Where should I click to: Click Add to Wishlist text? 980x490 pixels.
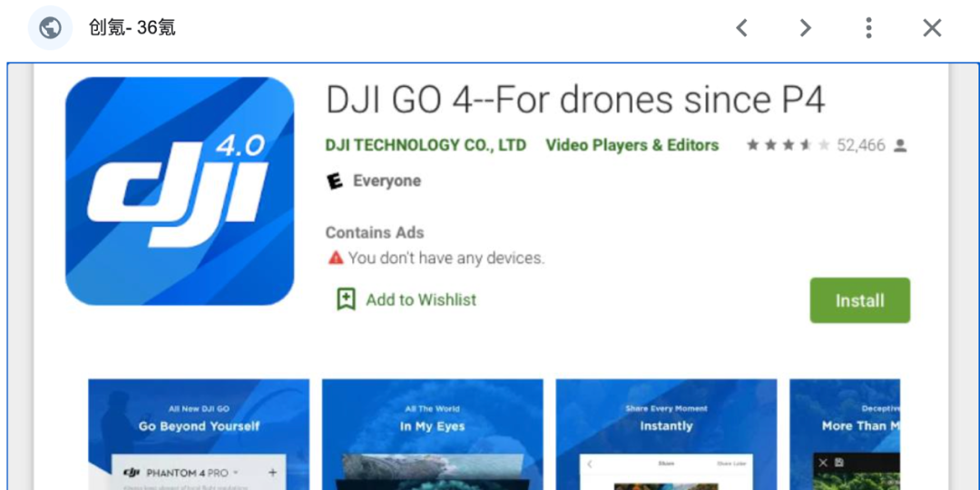421,300
